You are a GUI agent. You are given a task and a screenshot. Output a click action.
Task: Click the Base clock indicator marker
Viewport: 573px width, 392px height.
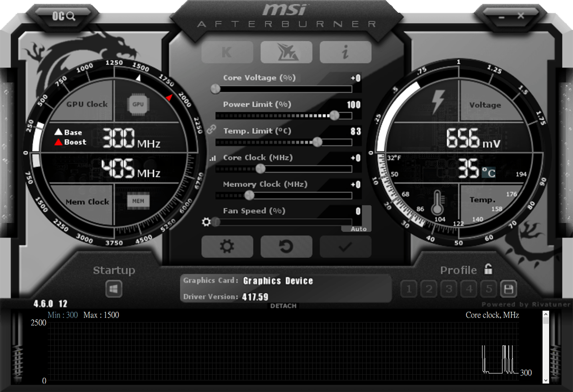138,77
